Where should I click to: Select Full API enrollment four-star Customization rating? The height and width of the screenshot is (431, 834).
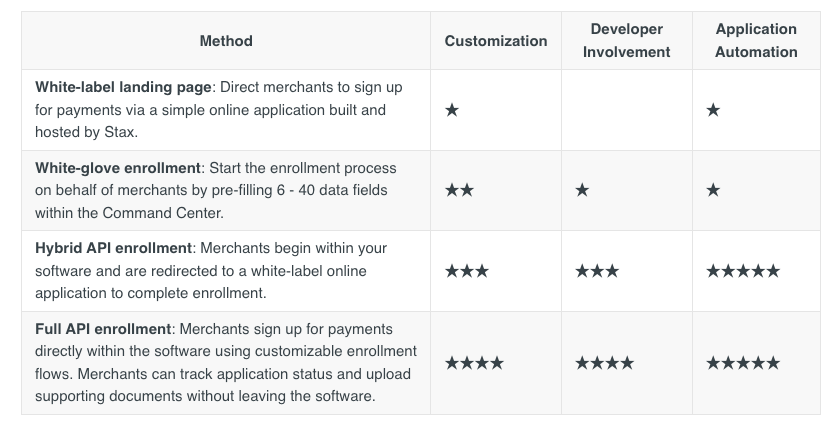pyautogui.click(x=474, y=363)
